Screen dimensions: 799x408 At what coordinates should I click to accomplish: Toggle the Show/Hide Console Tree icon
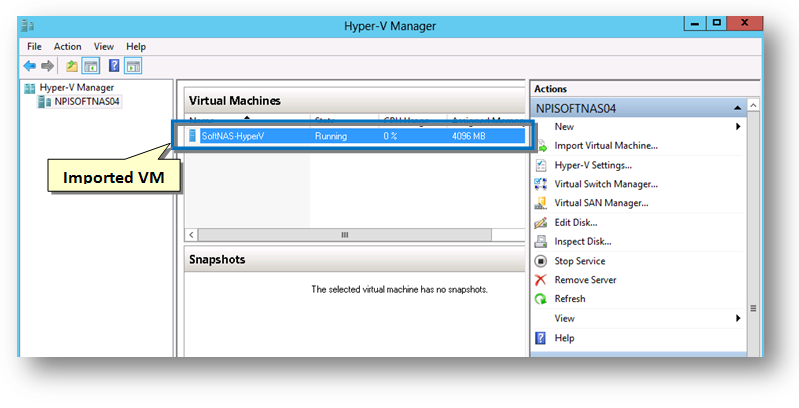(x=91, y=66)
